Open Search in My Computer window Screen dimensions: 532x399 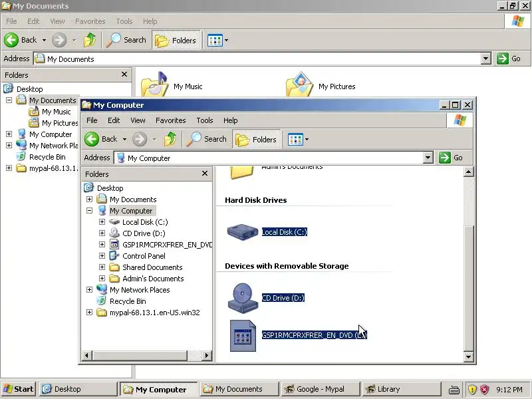coord(207,139)
